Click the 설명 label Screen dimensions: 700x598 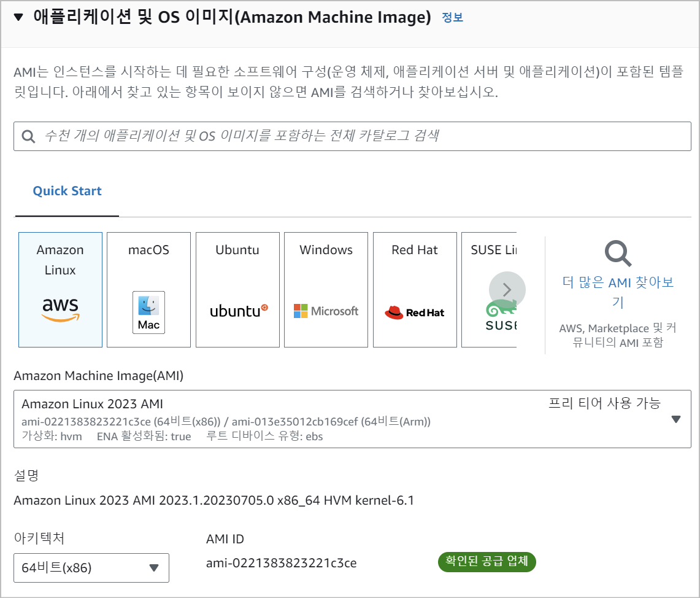click(x=26, y=475)
